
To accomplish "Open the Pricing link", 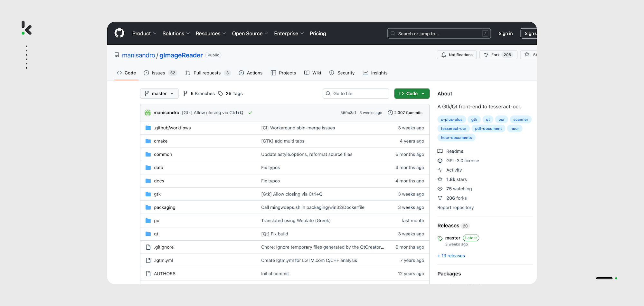I will pos(318,33).
